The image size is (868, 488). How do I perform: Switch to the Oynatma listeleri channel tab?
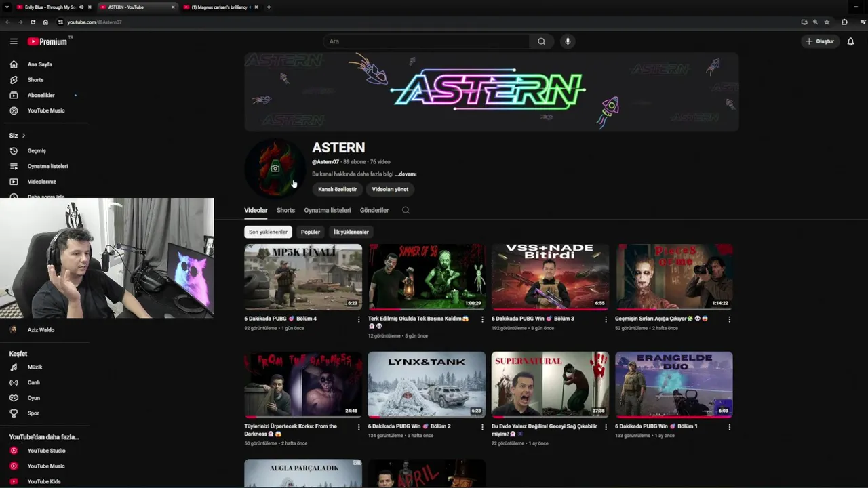tap(328, 210)
